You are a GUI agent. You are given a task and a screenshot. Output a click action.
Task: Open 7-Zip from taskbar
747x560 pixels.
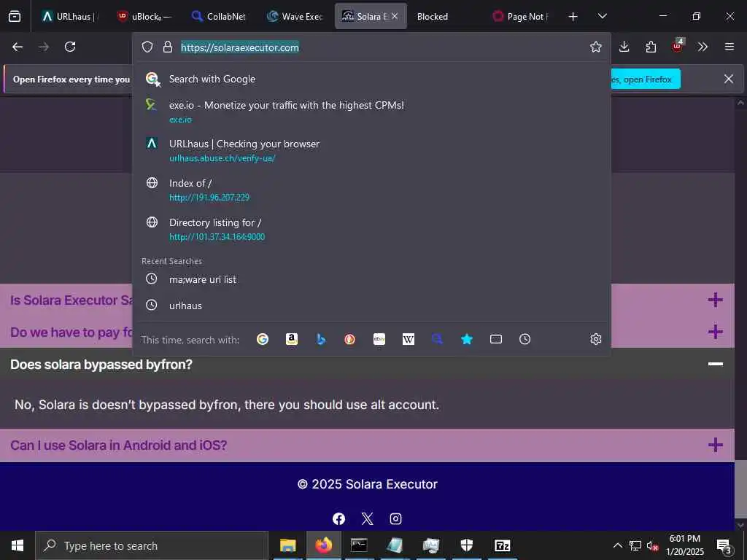(502, 545)
